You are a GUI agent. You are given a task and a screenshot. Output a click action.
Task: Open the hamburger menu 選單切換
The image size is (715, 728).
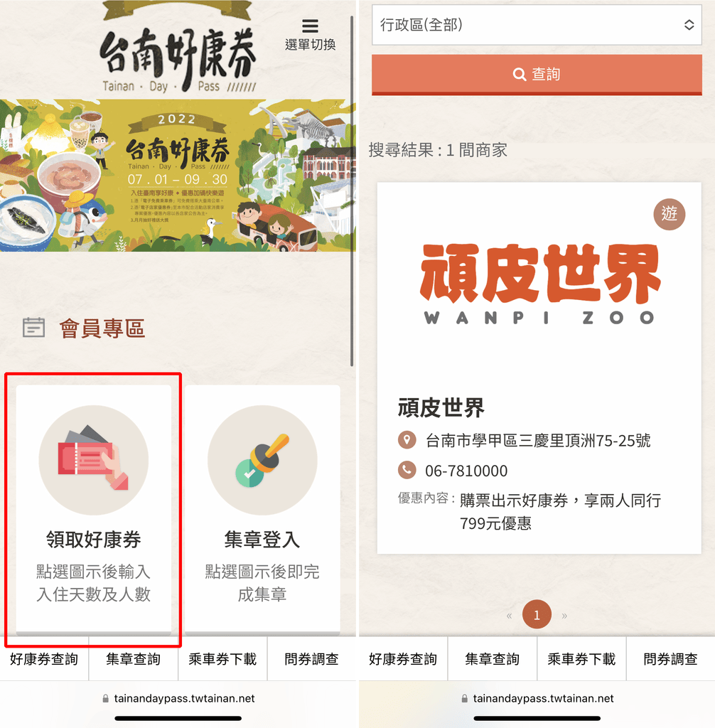point(310,35)
